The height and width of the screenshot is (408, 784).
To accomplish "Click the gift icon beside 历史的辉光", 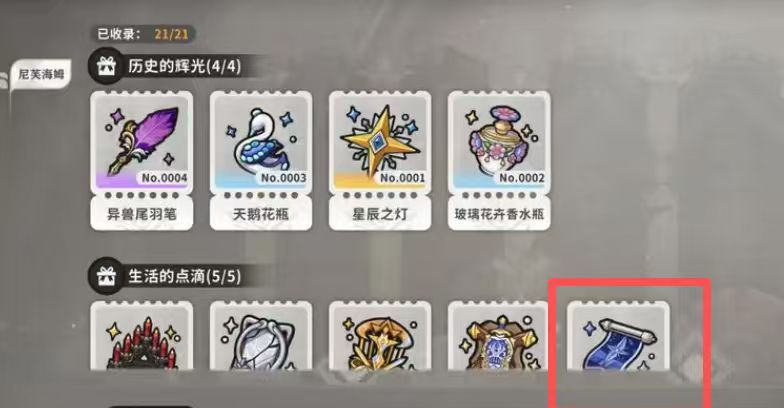I will [106, 66].
